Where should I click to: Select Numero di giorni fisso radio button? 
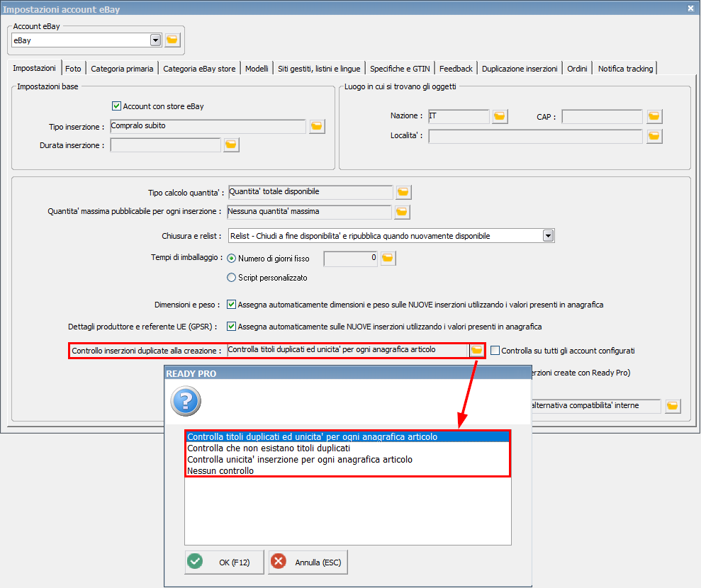click(x=232, y=259)
